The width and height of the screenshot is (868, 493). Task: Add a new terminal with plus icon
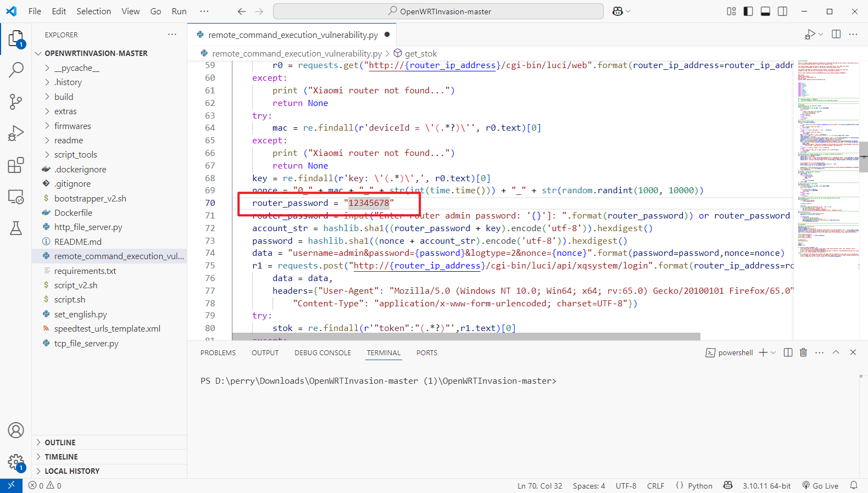coord(763,352)
